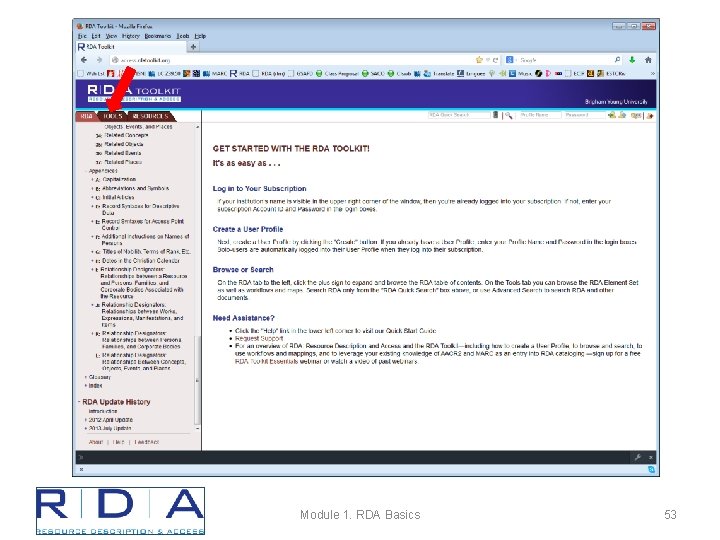
Task: Open the Update History Introduction entry
Action: click(x=103, y=411)
